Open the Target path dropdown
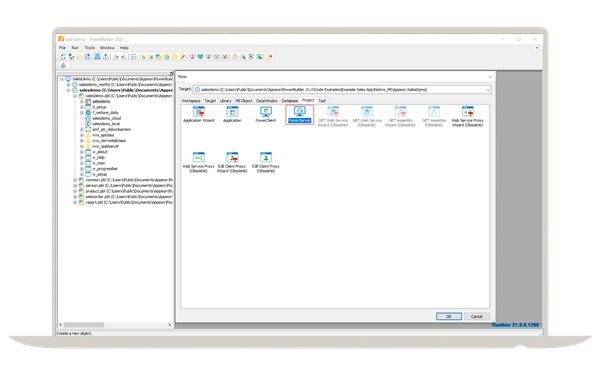This screenshot has height=375, width=600. tap(488, 90)
